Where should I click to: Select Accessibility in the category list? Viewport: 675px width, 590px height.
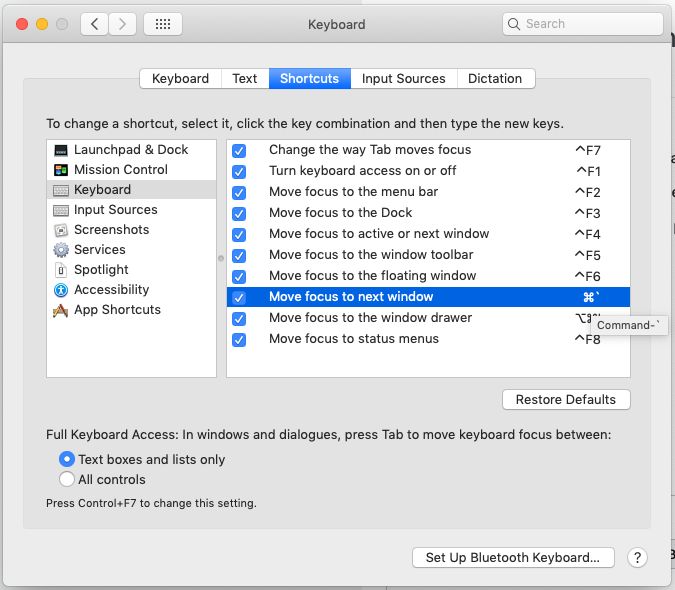tap(131, 290)
